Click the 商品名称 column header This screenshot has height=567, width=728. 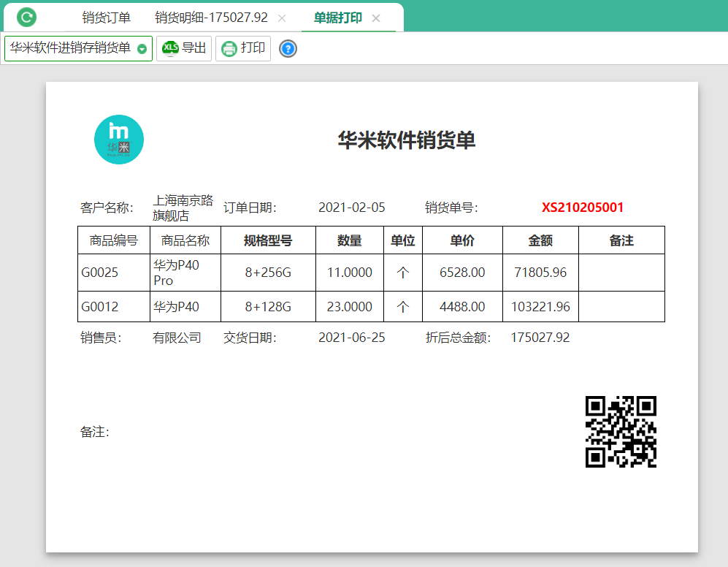(x=185, y=240)
